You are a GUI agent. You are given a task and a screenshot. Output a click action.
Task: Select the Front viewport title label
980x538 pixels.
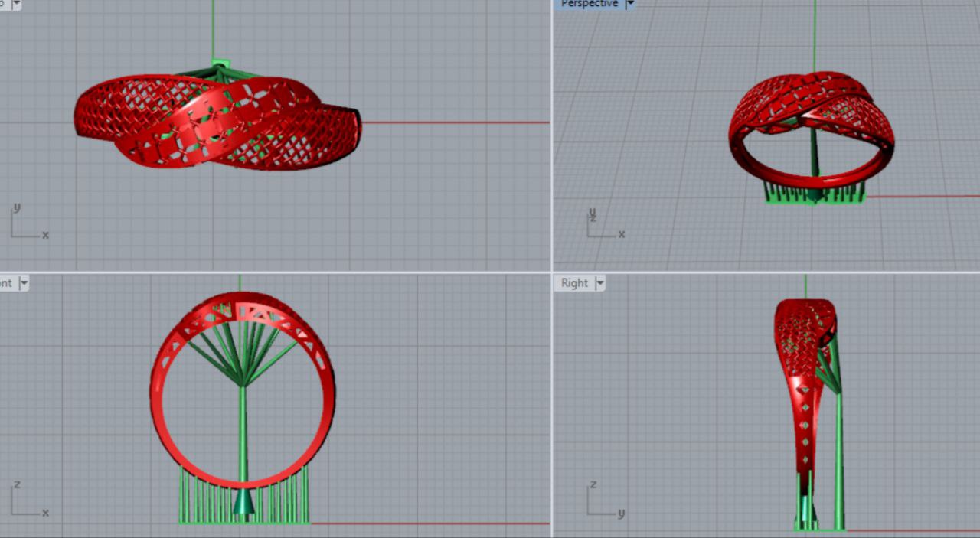click(x=6, y=283)
